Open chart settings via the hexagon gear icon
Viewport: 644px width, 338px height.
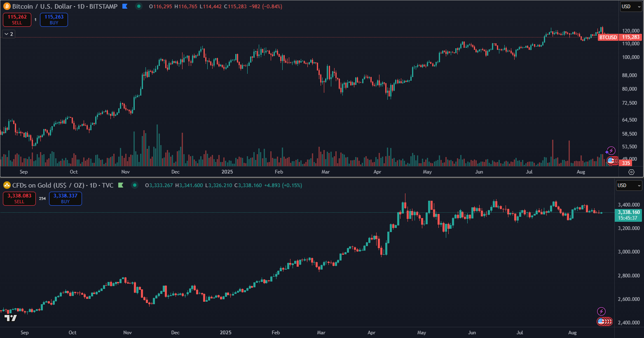point(631,172)
